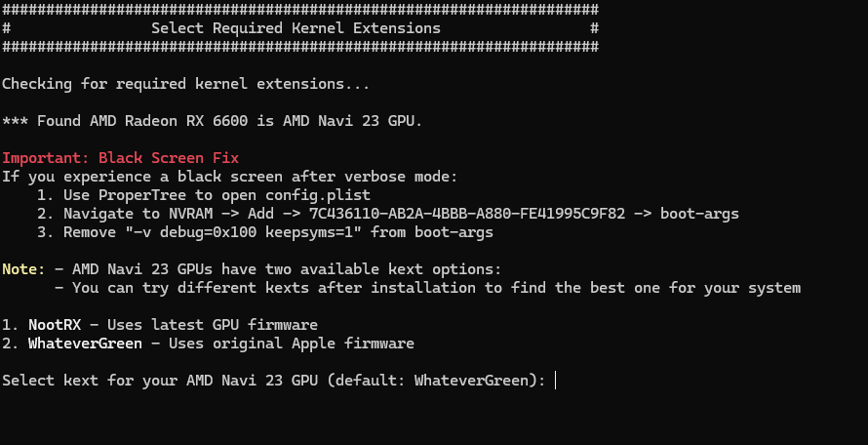
Task: Click the NootRX option in the list
Action: (x=55, y=324)
